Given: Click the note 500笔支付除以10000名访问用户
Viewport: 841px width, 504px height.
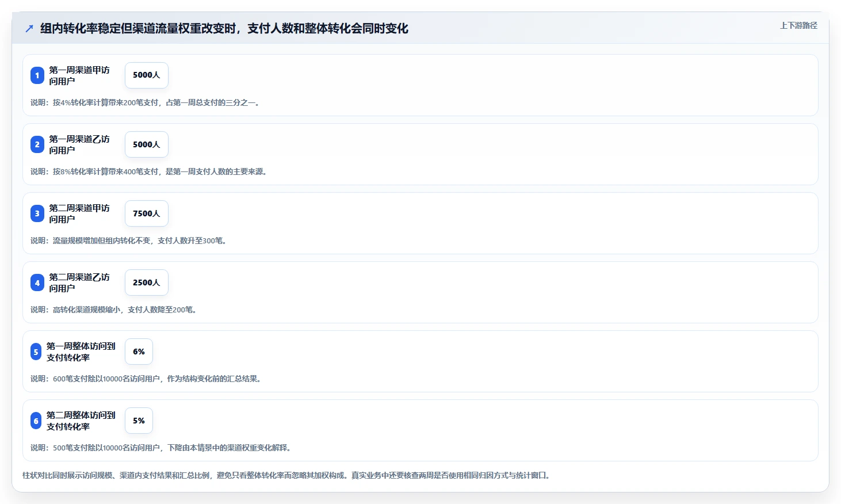Looking at the screenshot, I should (x=162, y=448).
